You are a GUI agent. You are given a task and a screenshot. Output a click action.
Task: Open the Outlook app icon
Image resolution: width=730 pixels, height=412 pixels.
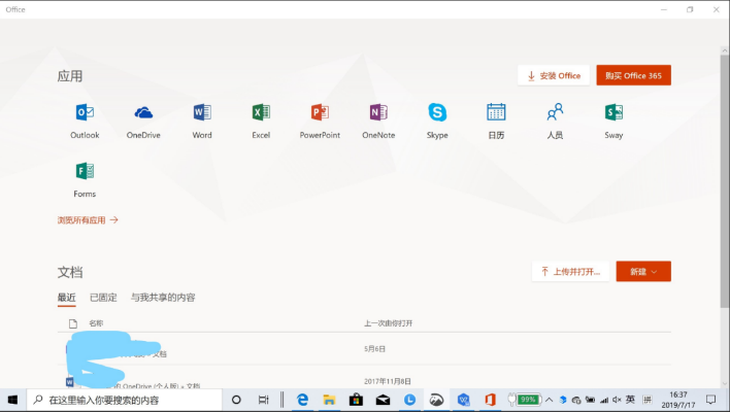coord(85,113)
